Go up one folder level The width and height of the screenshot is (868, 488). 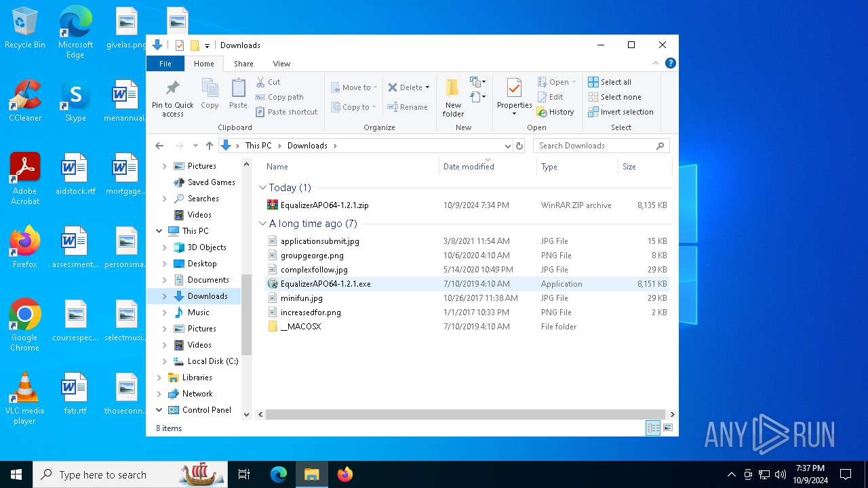point(210,146)
